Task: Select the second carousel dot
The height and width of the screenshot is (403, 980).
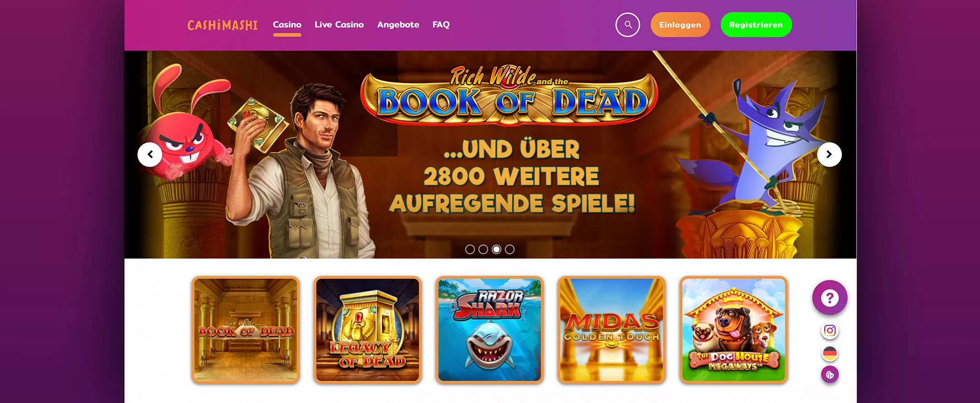Action: tap(483, 249)
